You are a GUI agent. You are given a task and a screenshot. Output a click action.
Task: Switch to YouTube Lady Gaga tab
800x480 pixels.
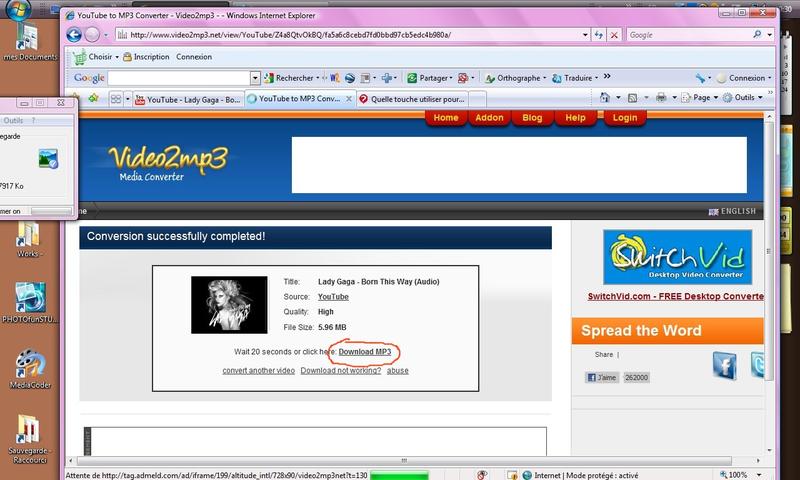(x=193, y=99)
